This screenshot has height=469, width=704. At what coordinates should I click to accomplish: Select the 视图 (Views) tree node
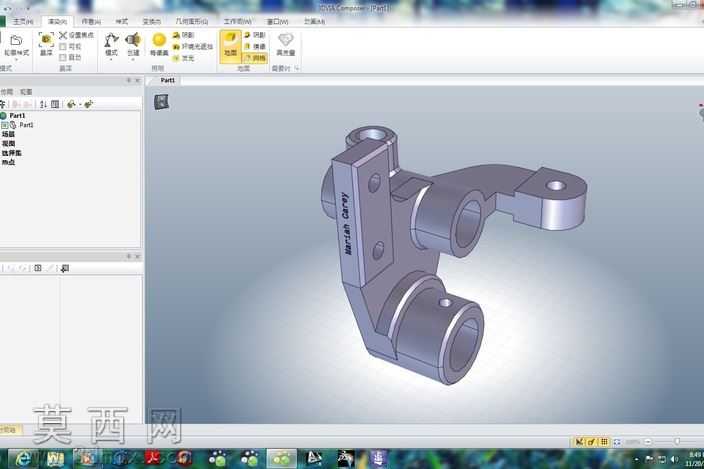9,144
